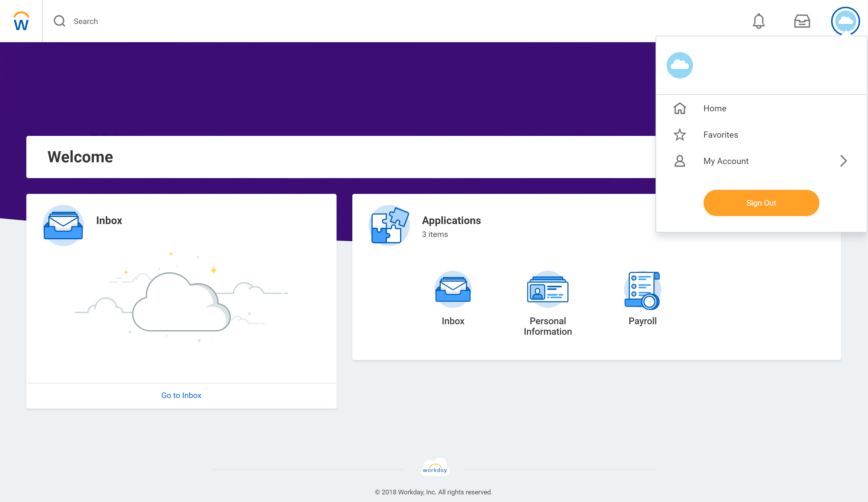The width and height of the screenshot is (868, 502).
Task: Open the Inbox application icon
Action: click(x=453, y=290)
